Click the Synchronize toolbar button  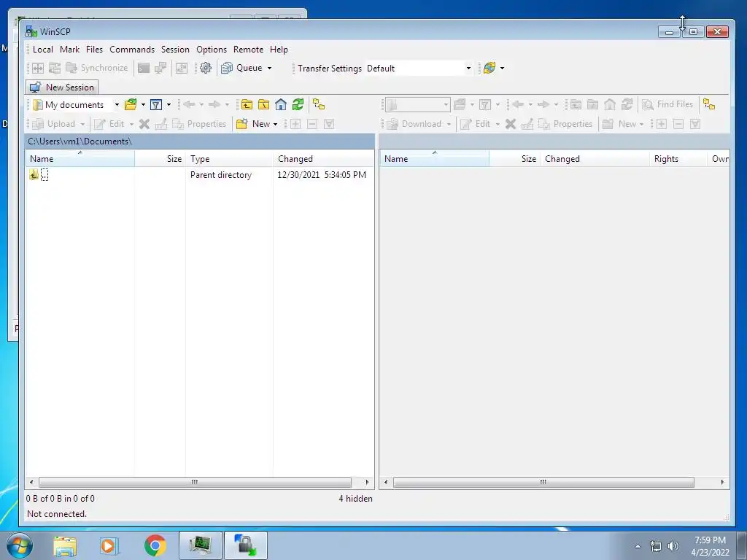[97, 68]
